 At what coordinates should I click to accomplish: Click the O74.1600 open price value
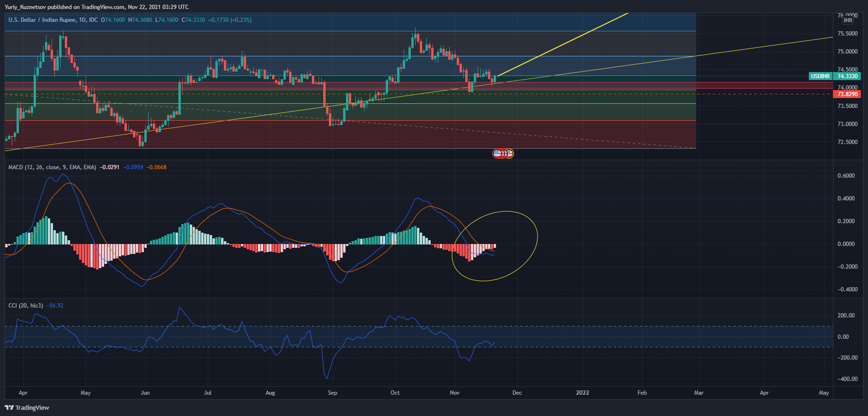pos(113,20)
